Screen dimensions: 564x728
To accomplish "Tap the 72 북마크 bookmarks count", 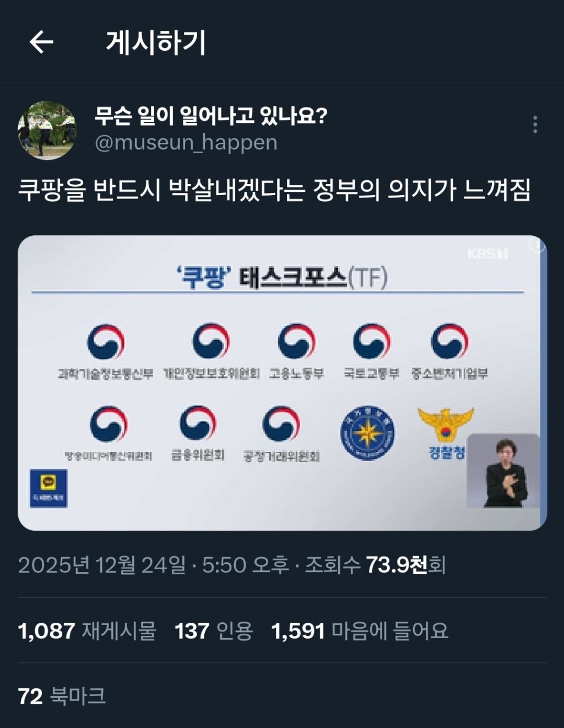I will 62,696.
